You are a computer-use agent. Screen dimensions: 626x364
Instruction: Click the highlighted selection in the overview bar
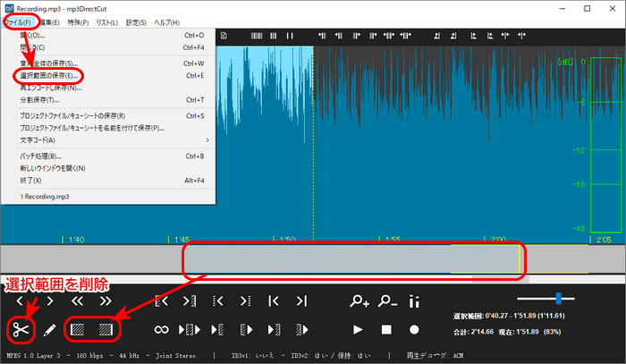352,259
